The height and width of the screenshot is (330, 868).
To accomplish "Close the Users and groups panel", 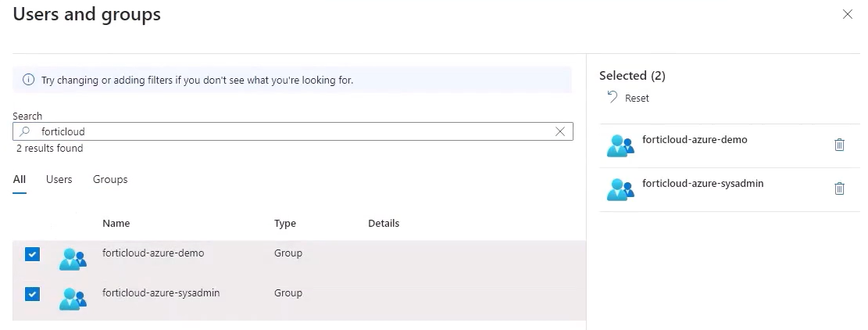I will tap(848, 14).
